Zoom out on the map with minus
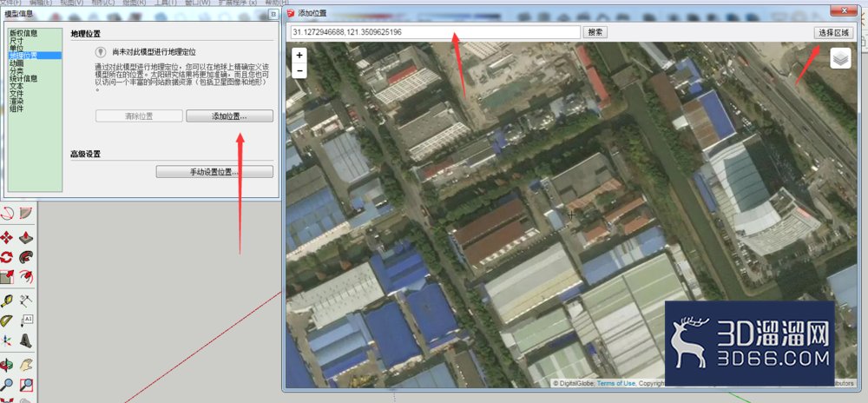The width and height of the screenshot is (868, 403). click(x=299, y=70)
